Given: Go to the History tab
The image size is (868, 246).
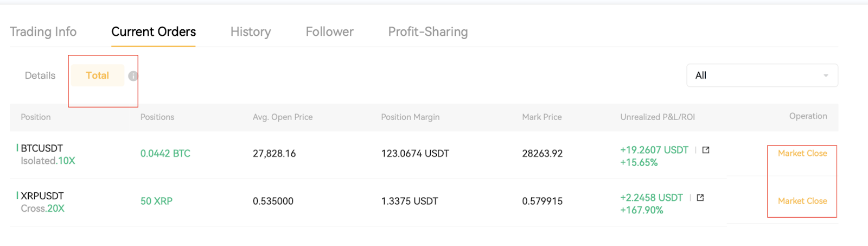Looking at the screenshot, I should pyautogui.click(x=251, y=31).
